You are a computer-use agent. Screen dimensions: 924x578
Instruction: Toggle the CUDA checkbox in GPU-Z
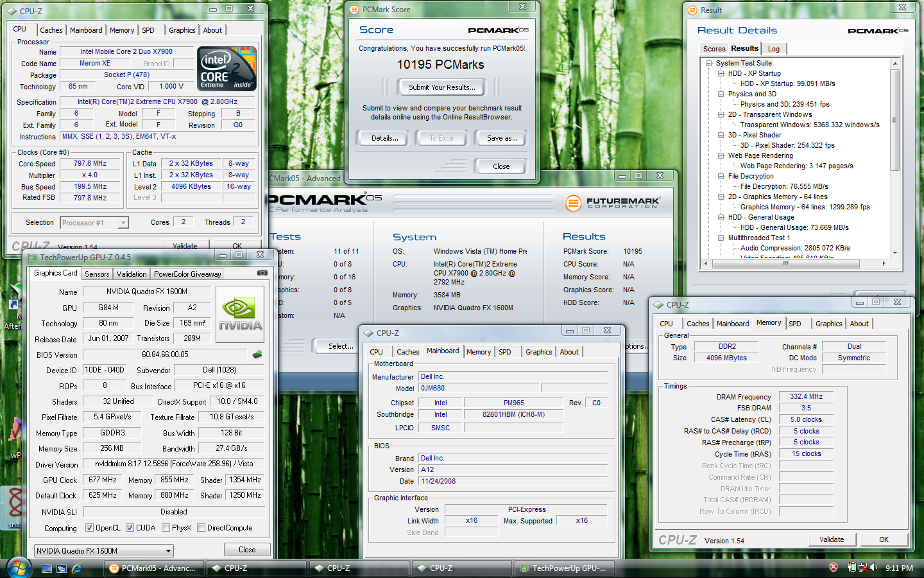pyautogui.click(x=130, y=528)
